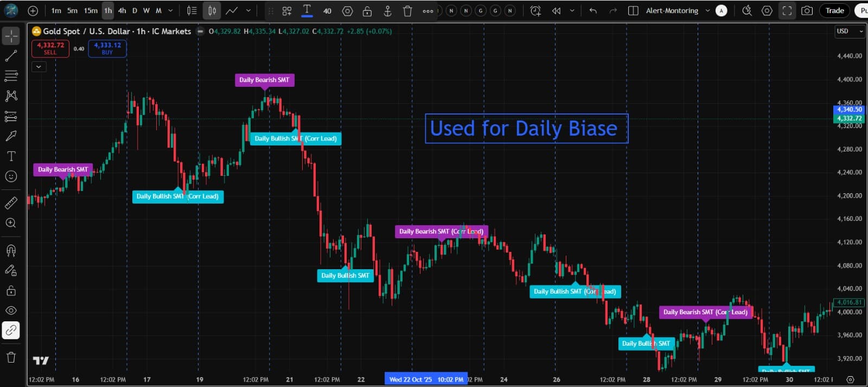
Task: Open the replay options dropdown
Action: pyautogui.click(x=572, y=10)
